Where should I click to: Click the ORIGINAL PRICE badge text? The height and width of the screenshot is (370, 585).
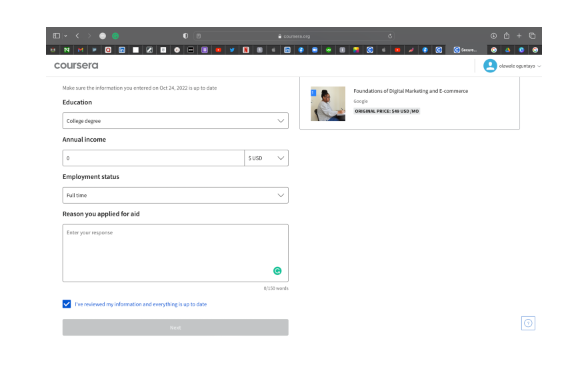tap(387, 111)
